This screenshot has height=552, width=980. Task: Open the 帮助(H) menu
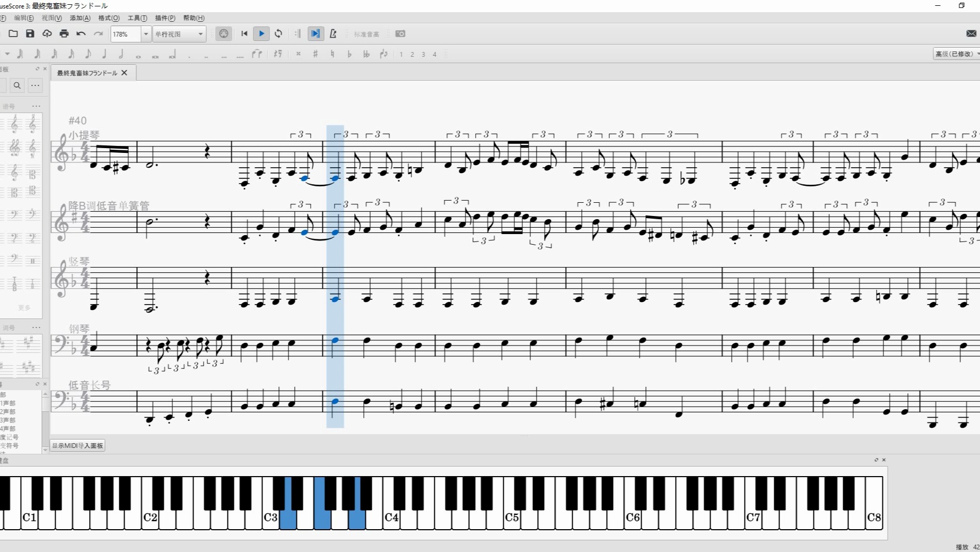194,18
